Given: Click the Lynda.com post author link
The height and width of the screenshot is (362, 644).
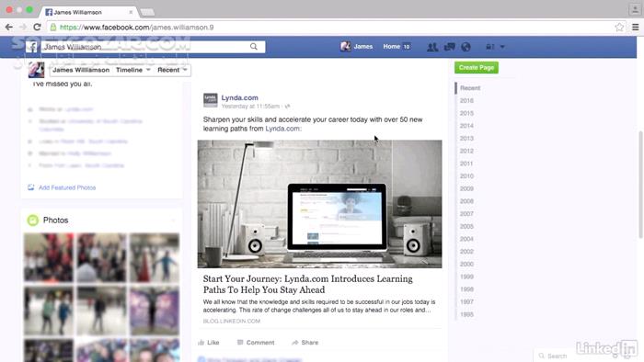Looking at the screenshot, I should (239, 97).
